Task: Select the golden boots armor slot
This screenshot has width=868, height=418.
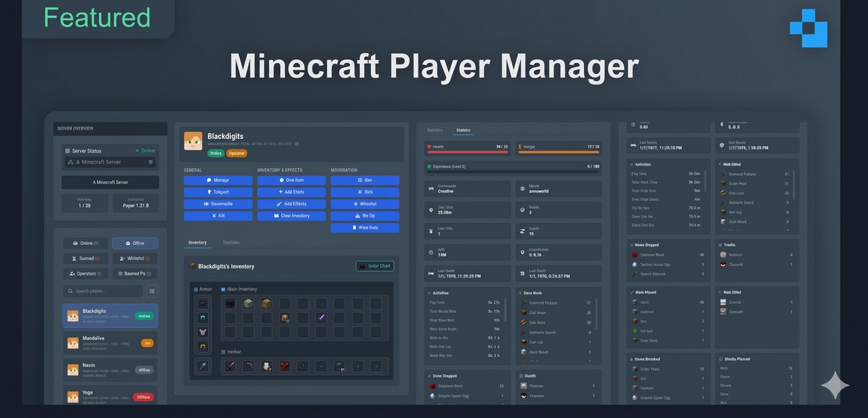Action: click(x=202, y=347)
